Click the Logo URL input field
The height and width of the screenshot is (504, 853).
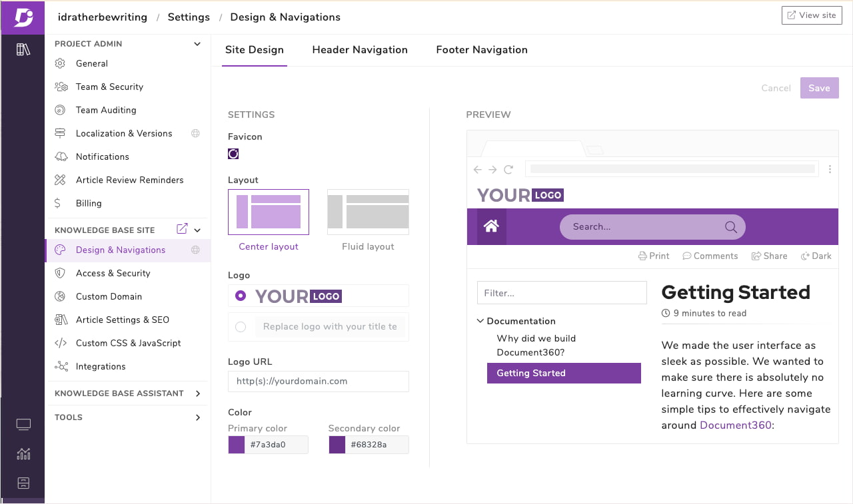pyautogui.click(x=319, y=381)
